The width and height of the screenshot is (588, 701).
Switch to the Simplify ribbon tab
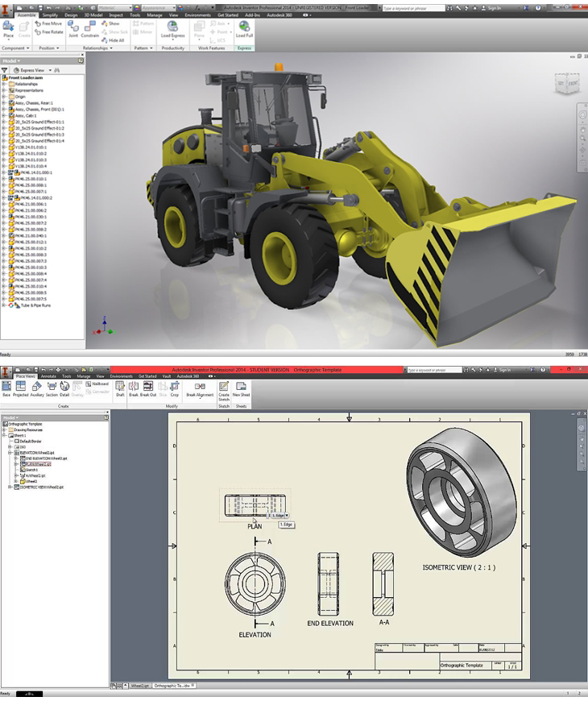[50, 15]
